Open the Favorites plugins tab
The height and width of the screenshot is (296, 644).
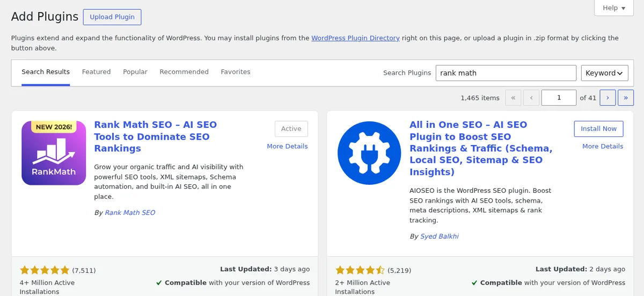click(x=236, y=72)
